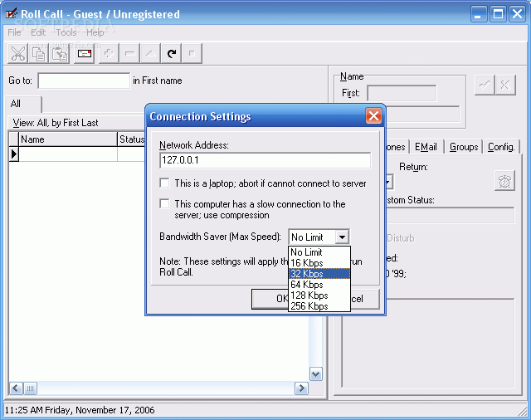
Task: Switch to the Config. tab
Action: coord(501,147)
